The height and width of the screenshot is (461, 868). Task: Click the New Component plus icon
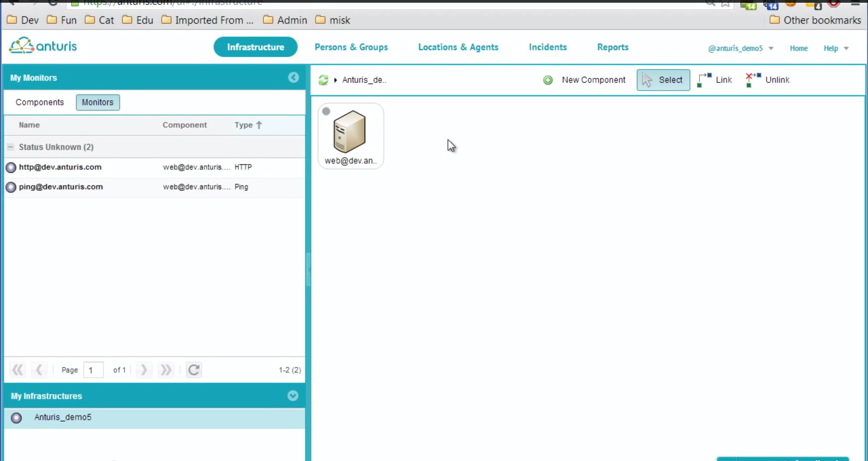click(548, 80)
